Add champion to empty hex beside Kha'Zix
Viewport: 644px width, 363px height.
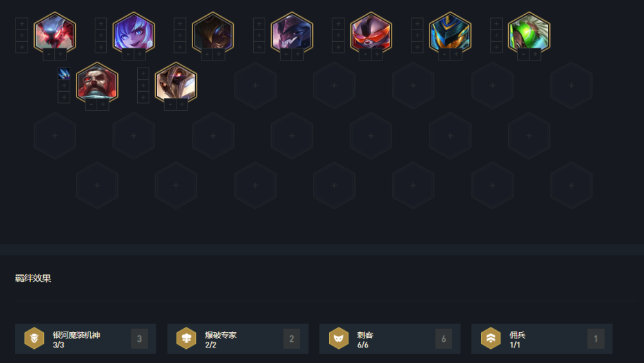point(256,86)
